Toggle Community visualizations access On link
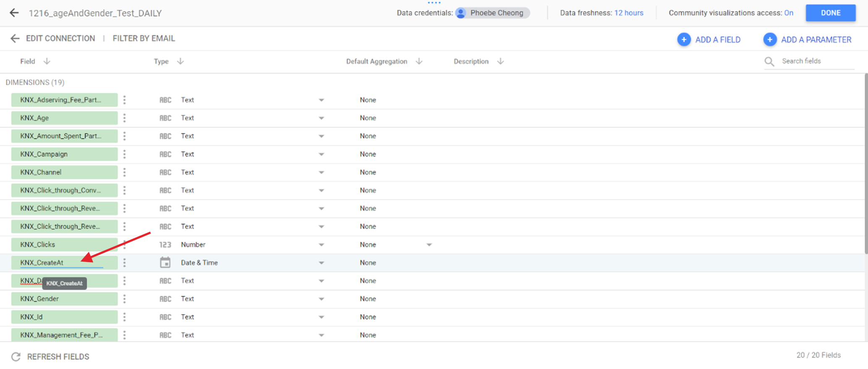This screenshot has height=369, width=868. pos(789,13)
